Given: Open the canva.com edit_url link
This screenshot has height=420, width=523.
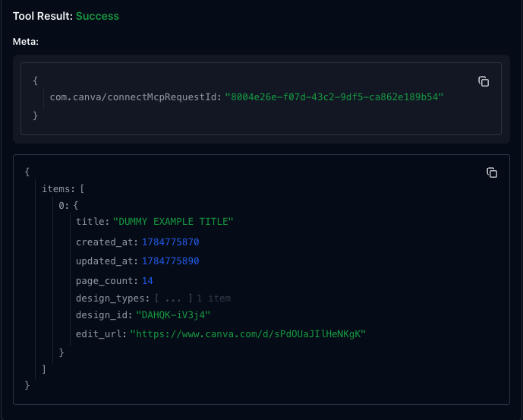Looking at the screenshot, I should [x=247, y=334].
